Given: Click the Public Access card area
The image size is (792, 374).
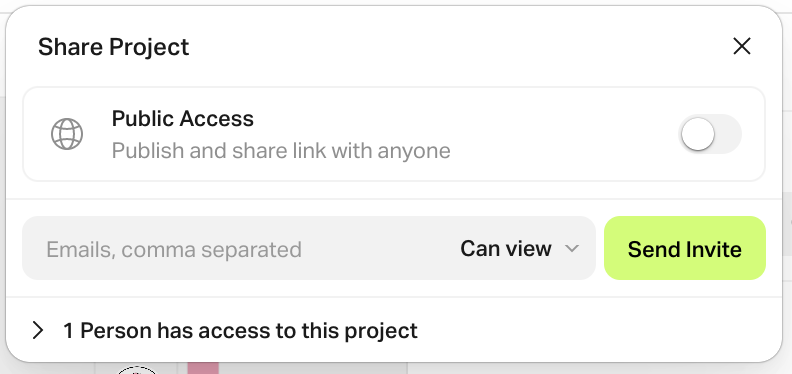Looking at the screenshot, I should click(x=394, y=134).
